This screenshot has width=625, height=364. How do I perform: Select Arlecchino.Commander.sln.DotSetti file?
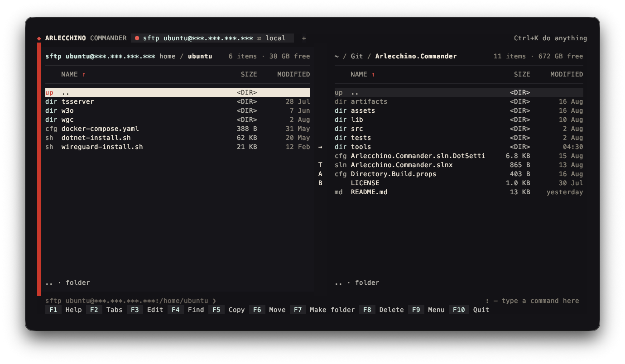[459, 156]
